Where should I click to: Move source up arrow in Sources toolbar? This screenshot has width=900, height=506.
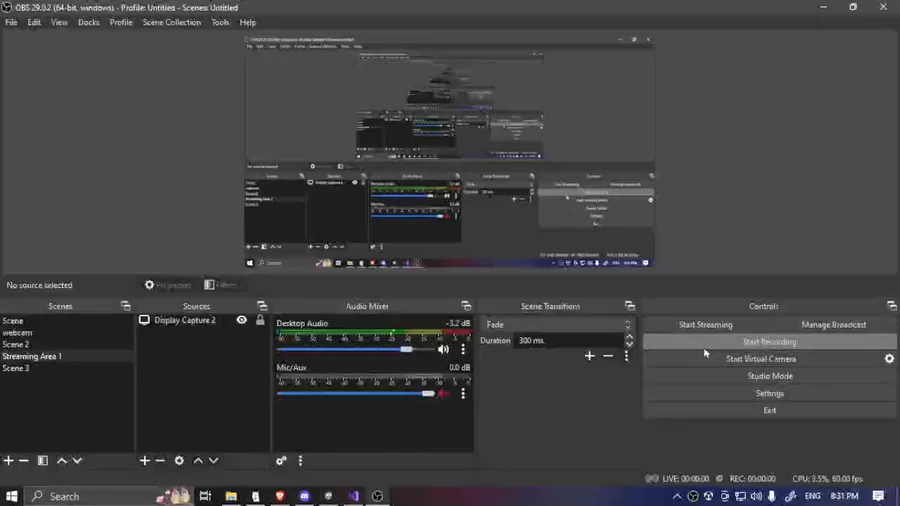(x=198, y=461)
